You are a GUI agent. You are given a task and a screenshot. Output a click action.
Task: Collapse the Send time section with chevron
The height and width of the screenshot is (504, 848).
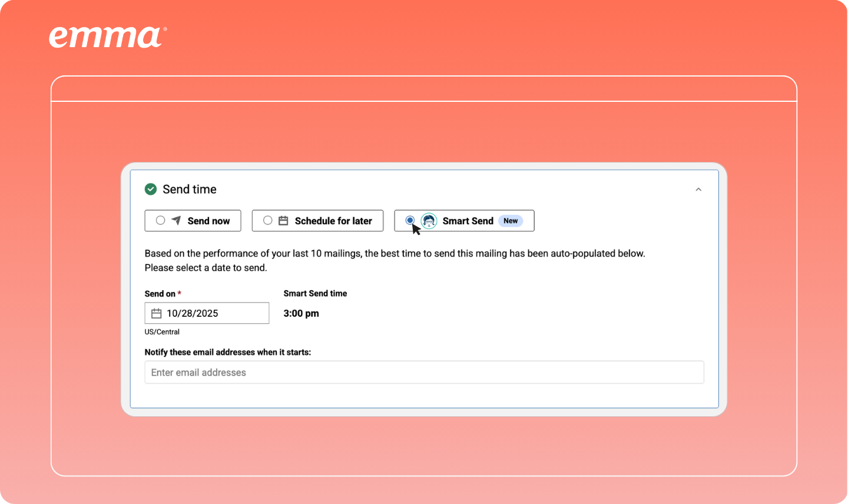click(698, 190)
